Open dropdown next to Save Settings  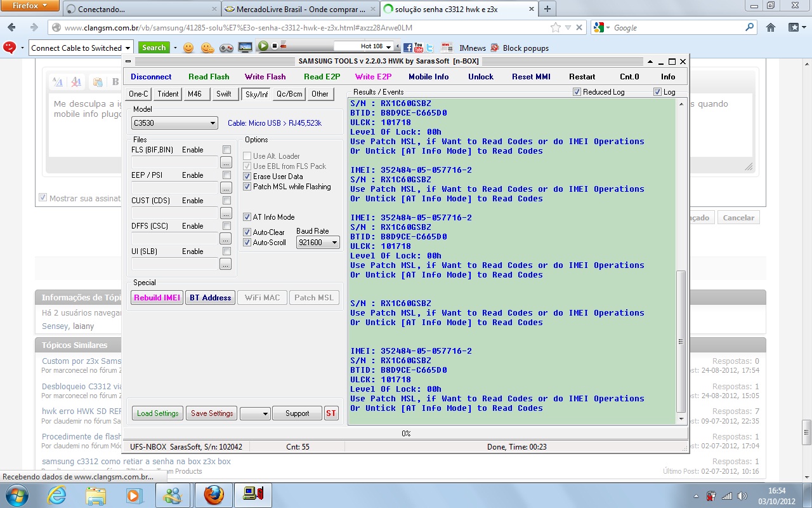(x=256, y=413)
